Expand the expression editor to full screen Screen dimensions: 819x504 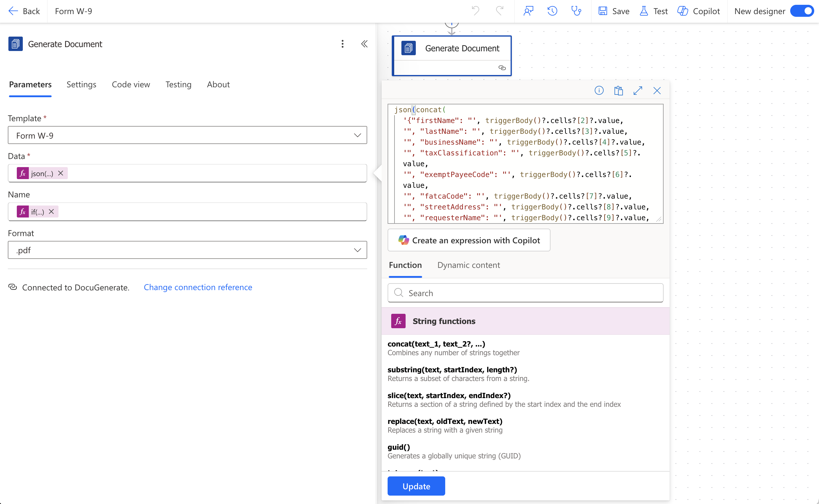638,91
